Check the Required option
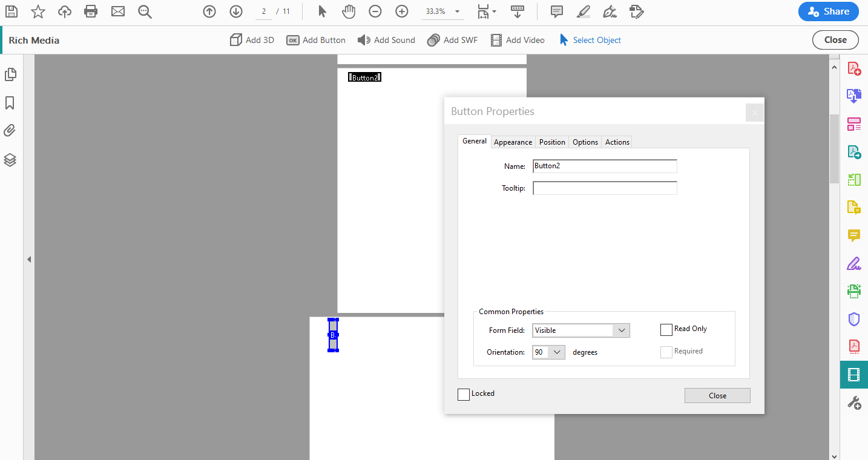 tap(666, 352)
